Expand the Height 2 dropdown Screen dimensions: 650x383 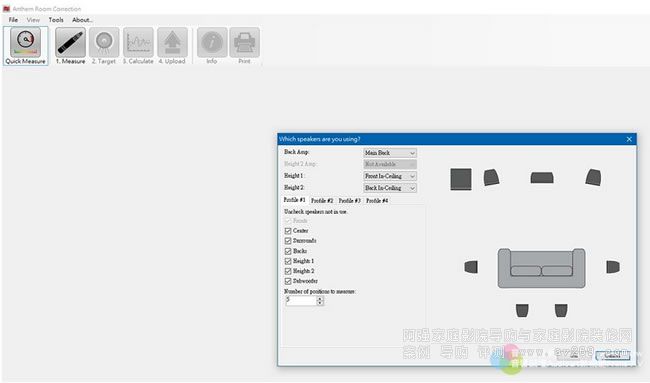390,188
